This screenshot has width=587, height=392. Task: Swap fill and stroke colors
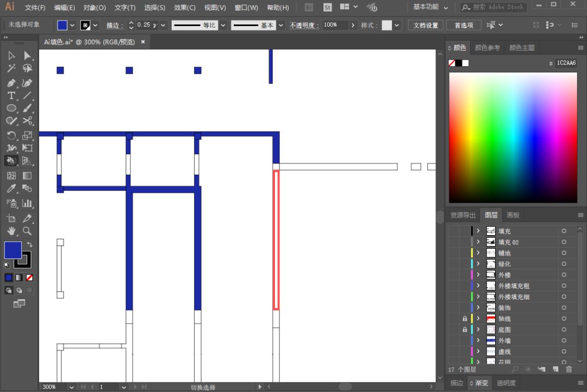coord(29,245)
